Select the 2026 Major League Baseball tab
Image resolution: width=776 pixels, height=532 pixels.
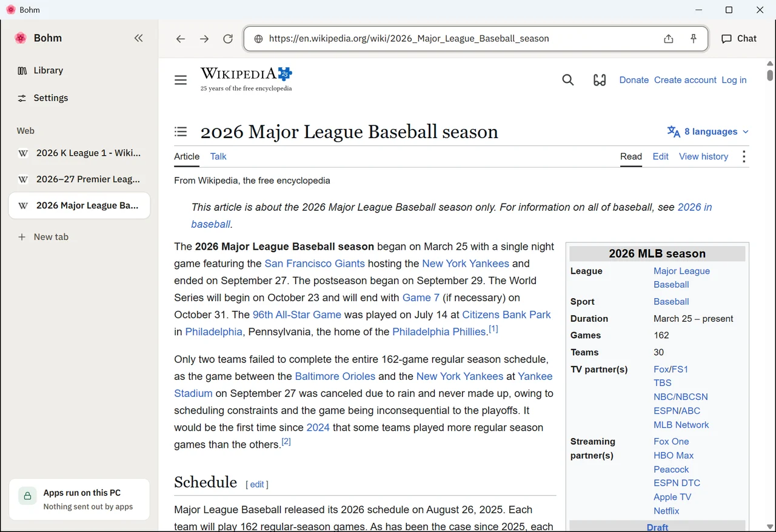(x=79, y=205)
